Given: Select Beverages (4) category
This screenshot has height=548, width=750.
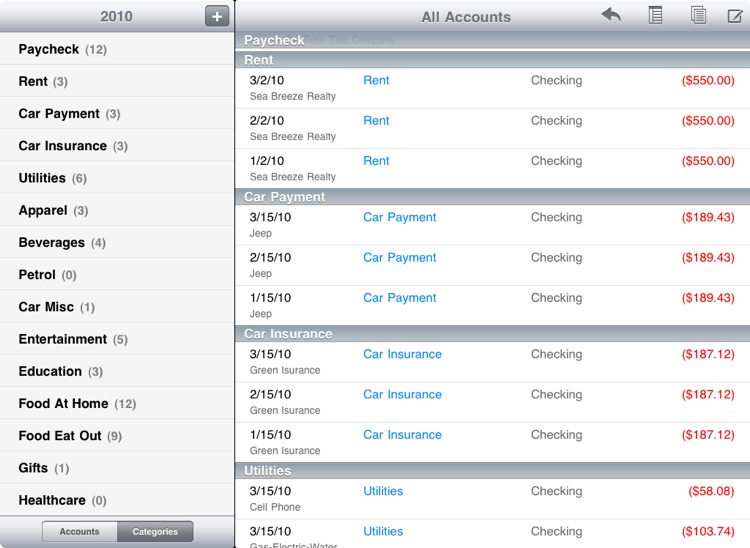Looking at the screenshot, I should click(117, 242).
